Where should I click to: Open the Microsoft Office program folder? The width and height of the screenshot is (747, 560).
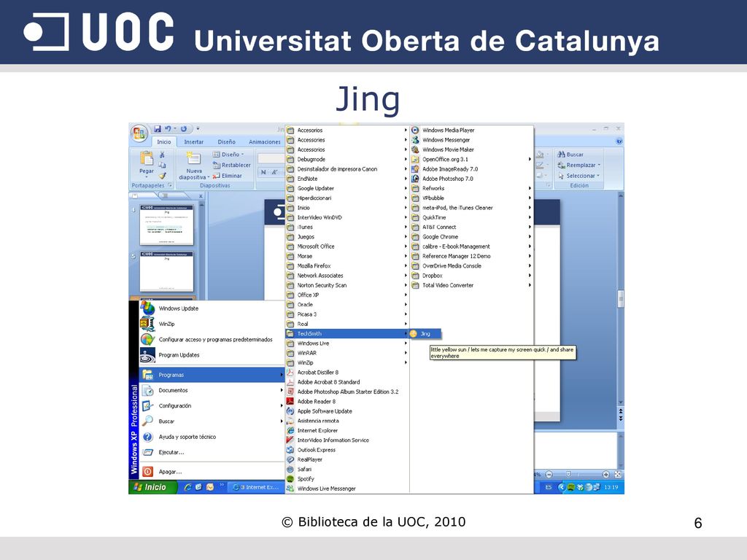click(x=347, y=246)
